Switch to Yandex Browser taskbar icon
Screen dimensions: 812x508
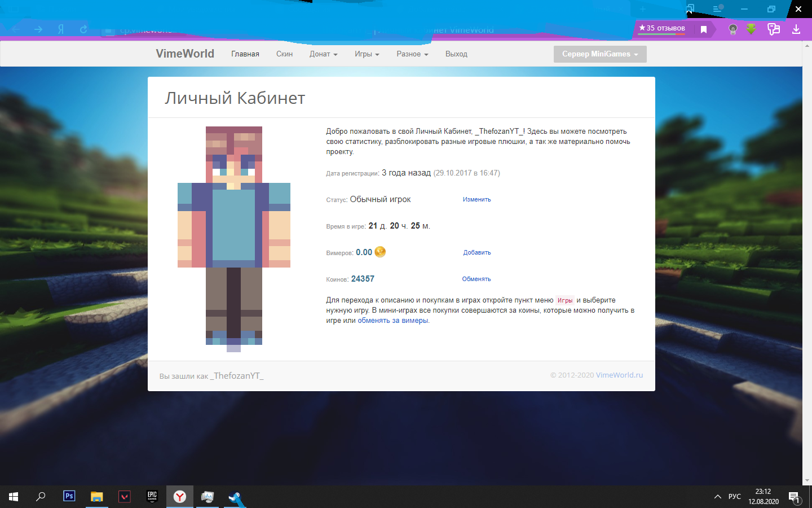(x=179, y=497)
